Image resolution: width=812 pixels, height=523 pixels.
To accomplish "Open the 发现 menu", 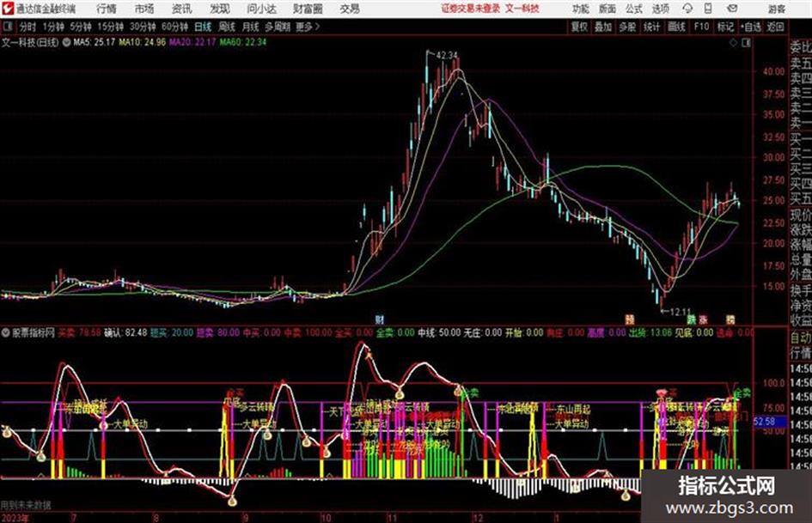I will click(220, 9).
